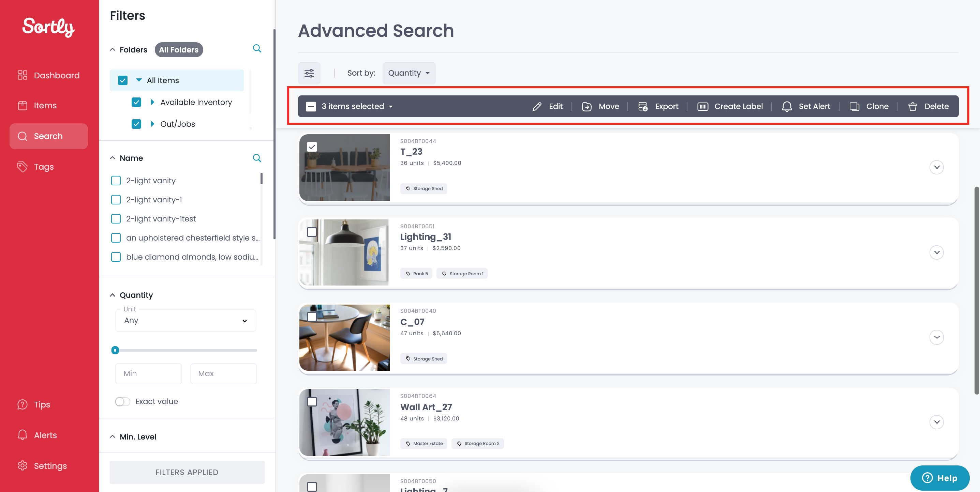This screenshot has height=492, width=980.
Task: Expand the Out/Jobs folder
Action: point(152,124)
